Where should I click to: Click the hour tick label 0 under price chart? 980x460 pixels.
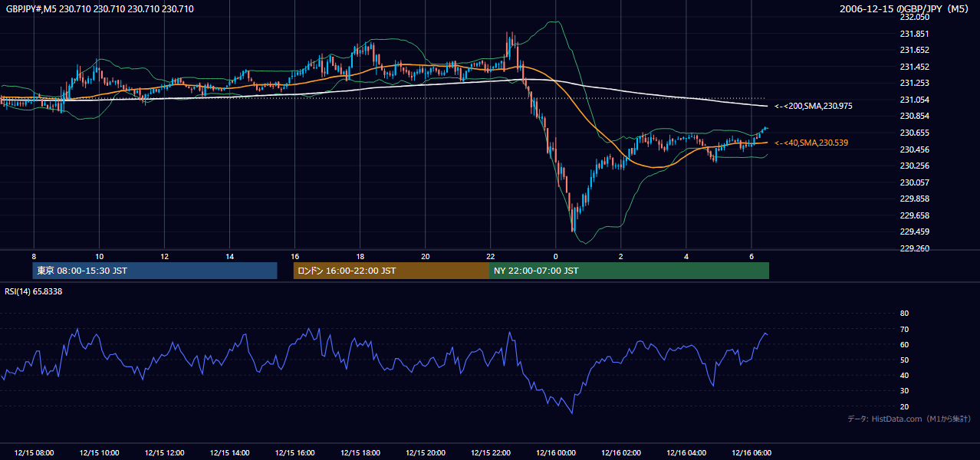click(556, 256)
